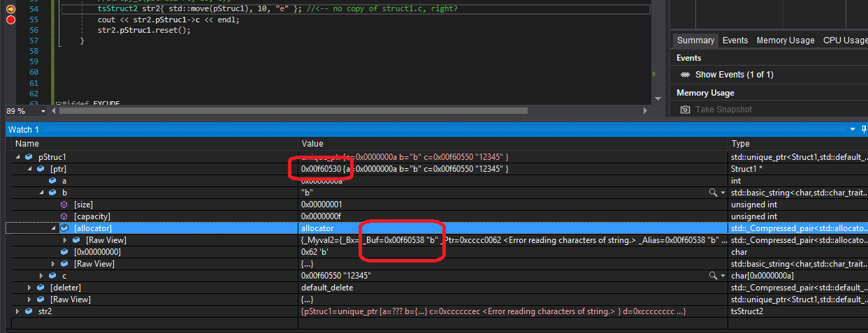The image size is (868, 333).
Task: Collapse the [ptr] node
Action: (x=29, y=169)
